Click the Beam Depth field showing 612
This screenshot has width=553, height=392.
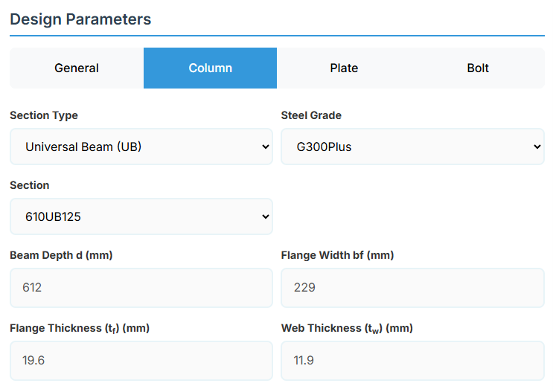pyautogui.click(x=141, y=287)
